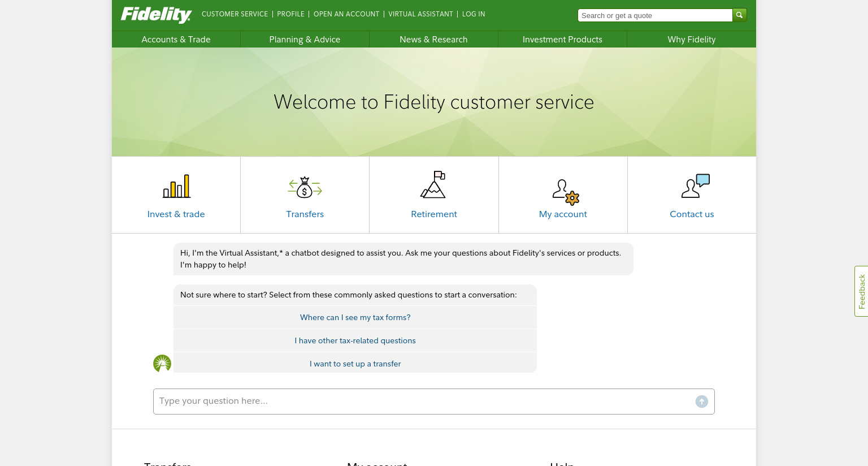The image size is (868, 466).
Task: Open the Investment Products menu
Action: coord(562,40)
